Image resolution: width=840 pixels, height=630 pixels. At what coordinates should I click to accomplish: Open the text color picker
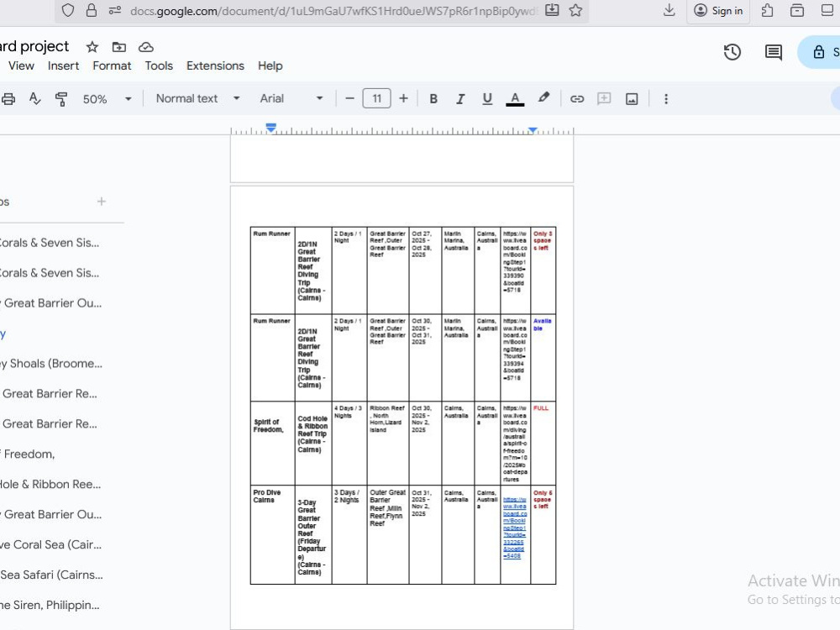515,98
